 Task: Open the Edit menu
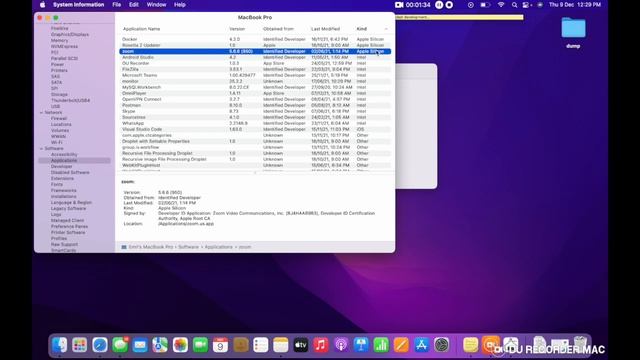[x=134, y=5]
